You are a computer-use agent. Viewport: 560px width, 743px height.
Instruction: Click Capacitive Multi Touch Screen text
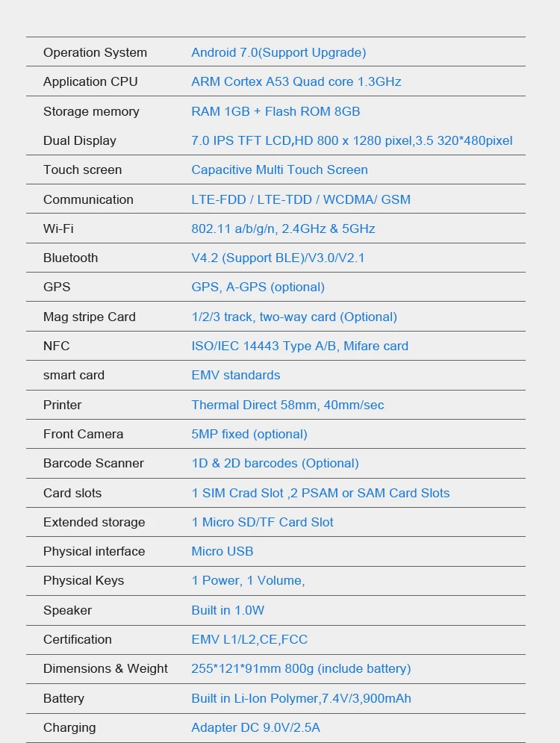pyautogui.click(x=279, y=170)
